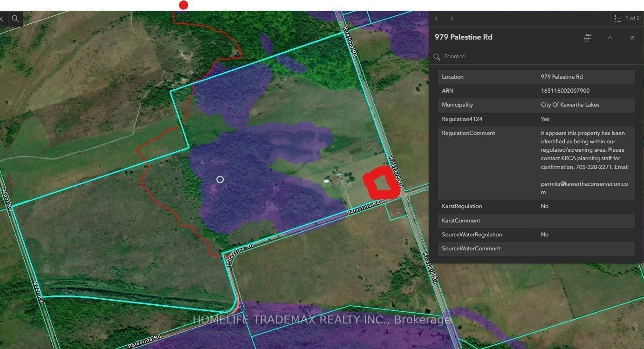
Task: Click the SourceWaterRegulation row
Action: (536, 235)
